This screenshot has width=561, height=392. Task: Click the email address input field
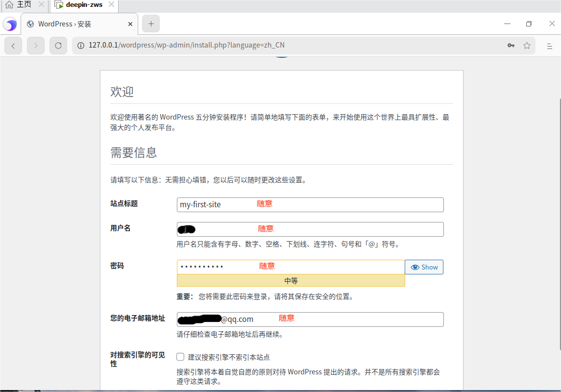tap(309, 319)
